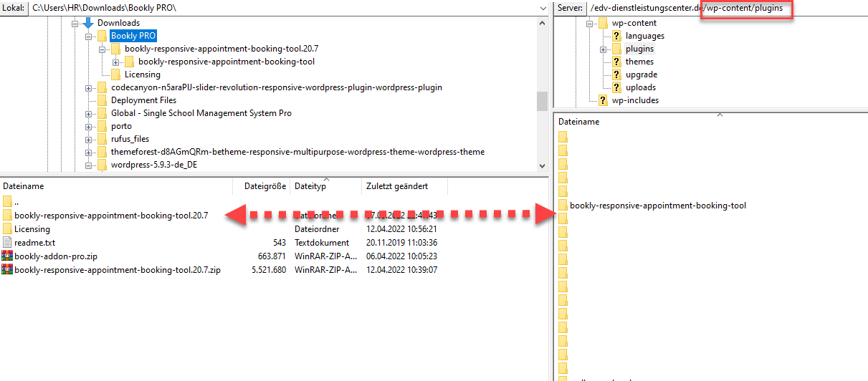Screen dimensions: 868x381
Task: Select Global - Single School Management System Pro
Action: [201, 113]
